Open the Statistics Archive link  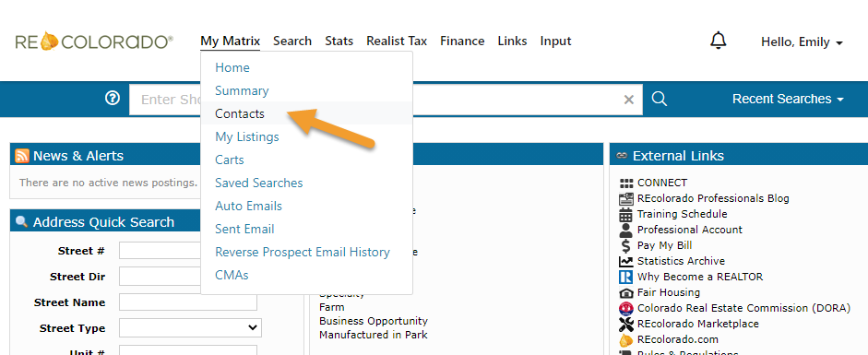coord(681,261)
